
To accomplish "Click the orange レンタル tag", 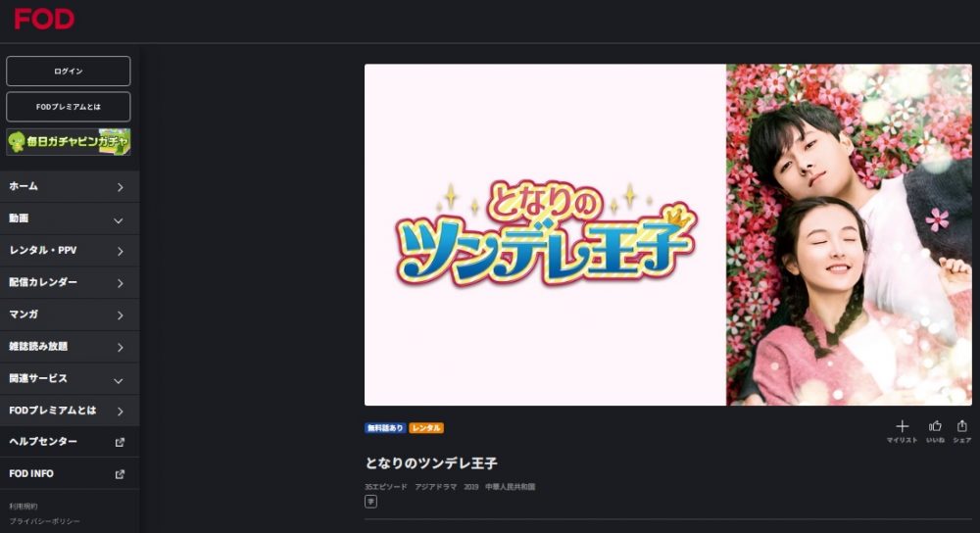I will [426, 428].
